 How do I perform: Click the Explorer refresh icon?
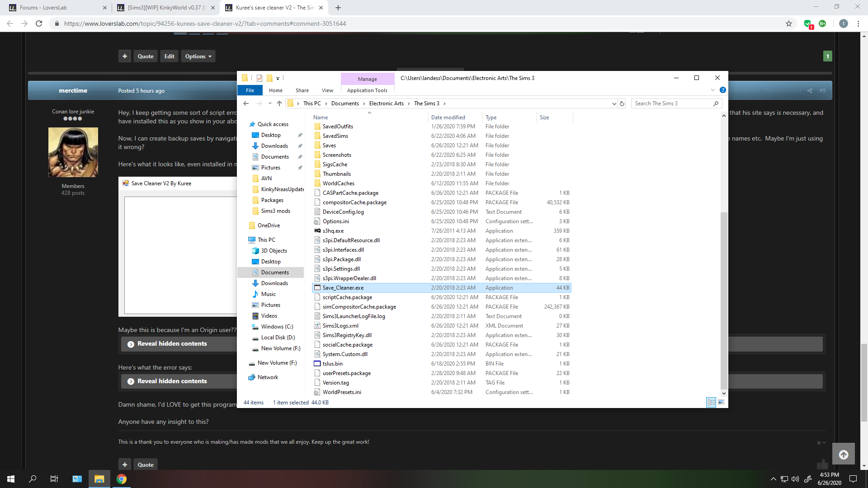point(622,103)
